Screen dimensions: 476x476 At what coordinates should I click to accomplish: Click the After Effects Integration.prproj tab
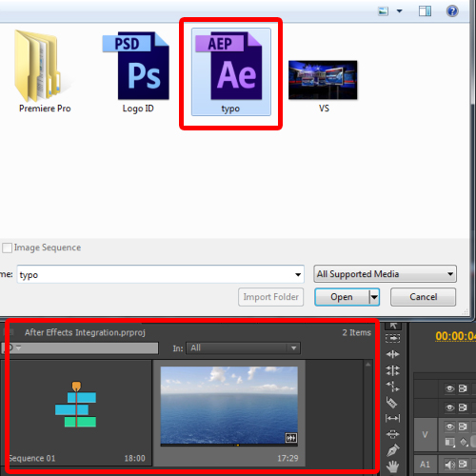pos(85,332)
